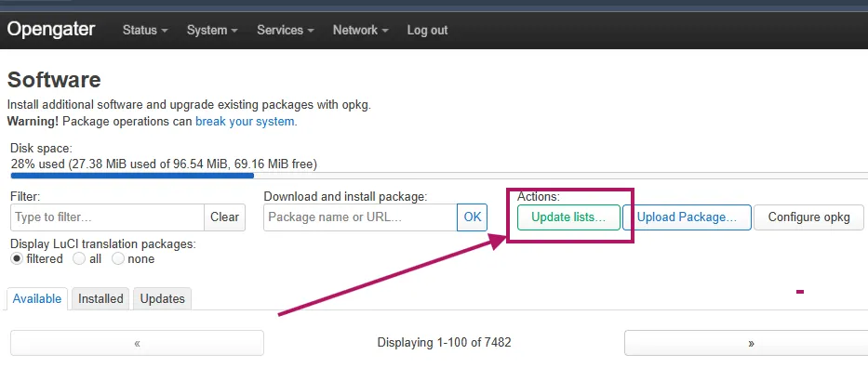Select the 'all' translation option

79,258
